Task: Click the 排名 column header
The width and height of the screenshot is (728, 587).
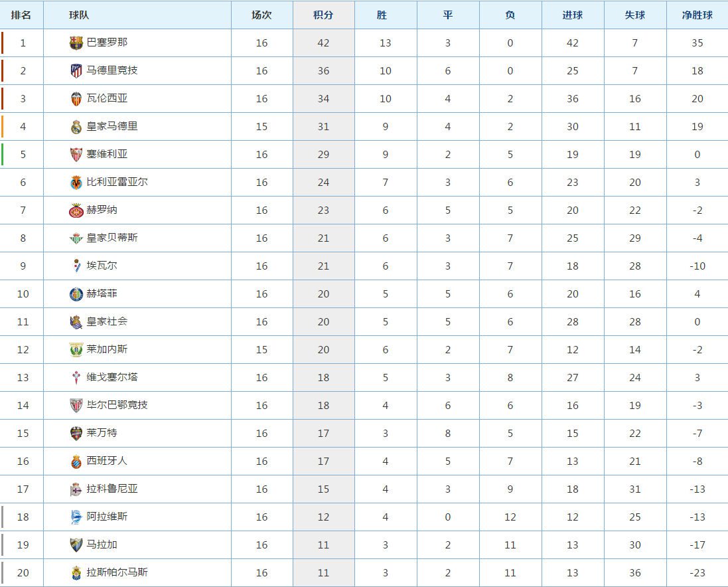Action: [x=21, y=15]
